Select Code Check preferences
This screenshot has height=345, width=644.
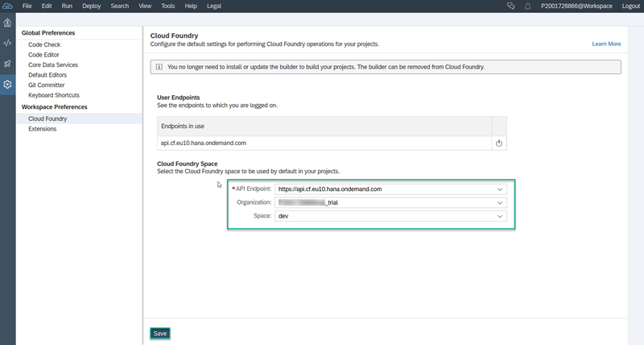44,44
